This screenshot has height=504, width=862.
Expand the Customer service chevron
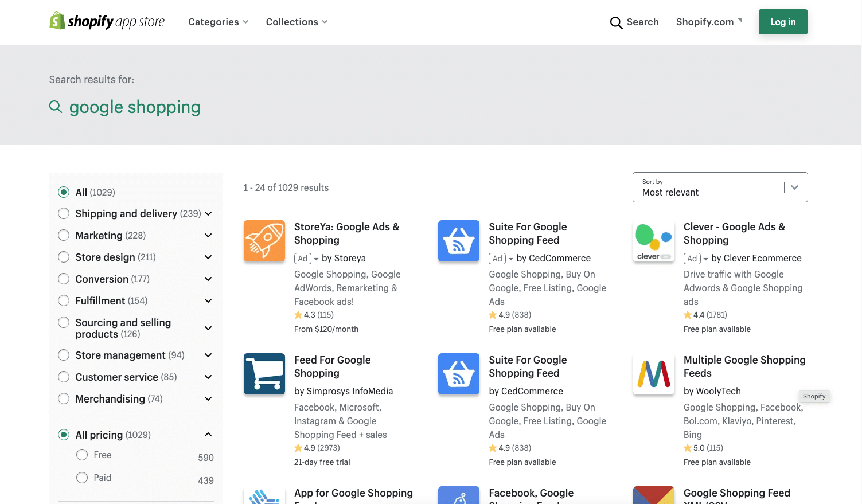pos(208,377)
